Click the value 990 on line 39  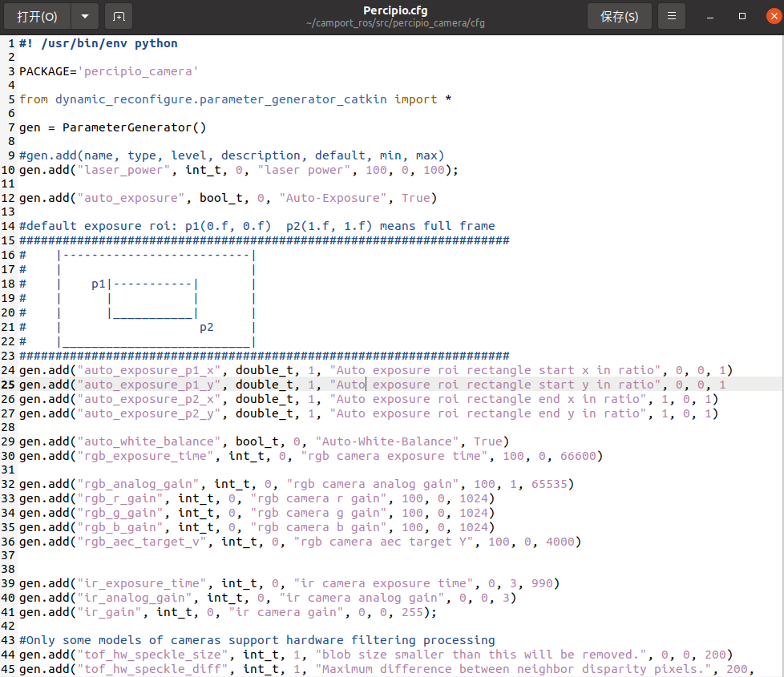pos(542,583)
